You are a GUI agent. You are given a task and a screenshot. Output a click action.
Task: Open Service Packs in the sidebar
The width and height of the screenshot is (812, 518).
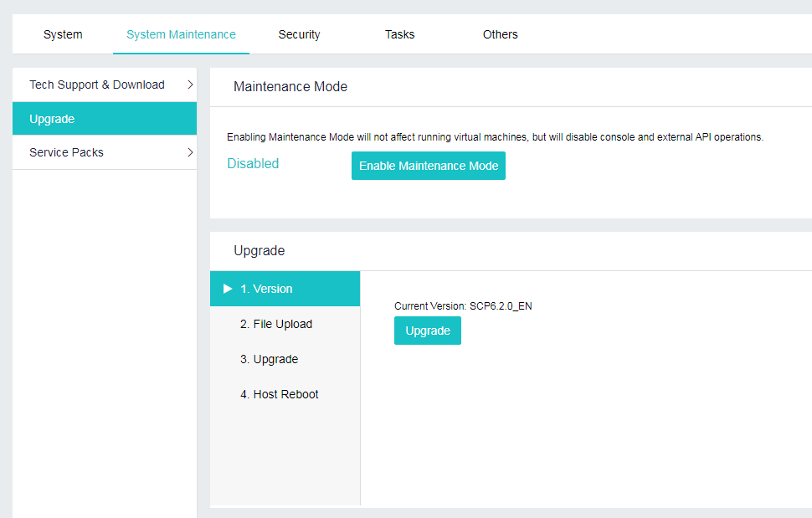(66, 152)
